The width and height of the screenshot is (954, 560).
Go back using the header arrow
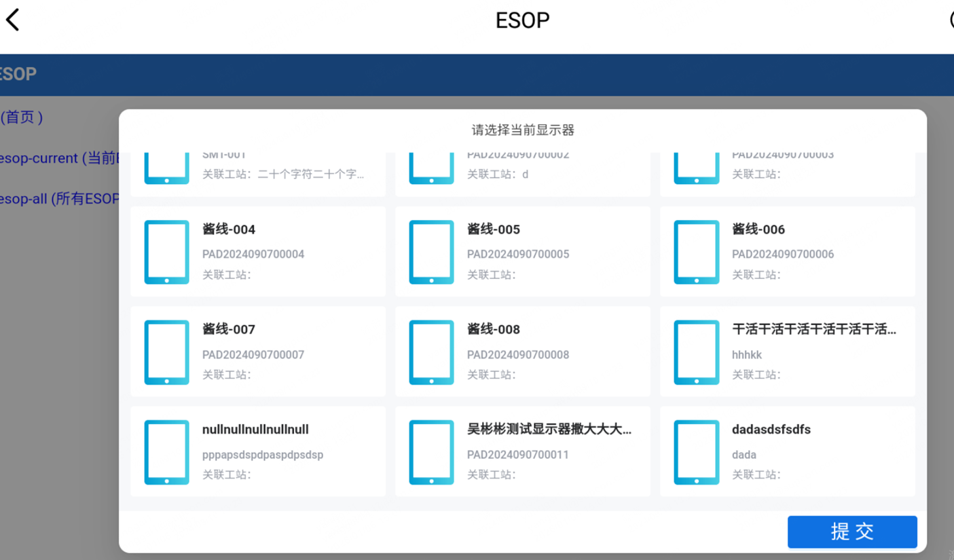pyautogui.click(x=13, y=20)
